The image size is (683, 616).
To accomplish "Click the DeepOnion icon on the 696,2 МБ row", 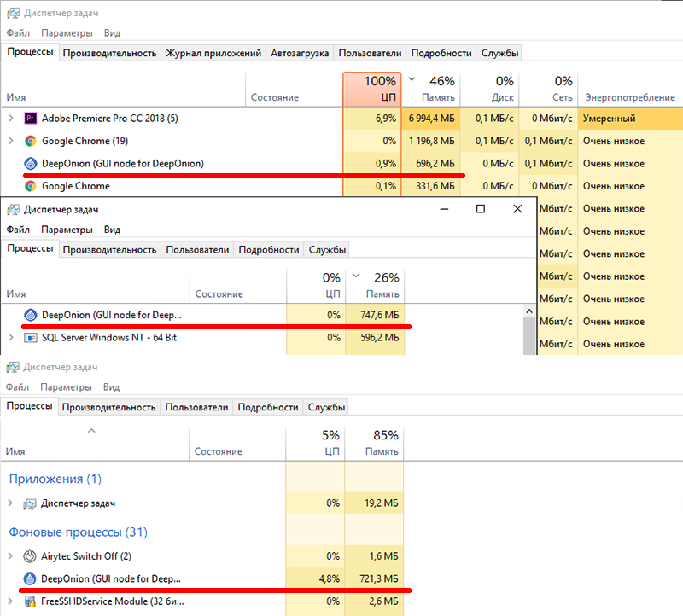I will pyautogui.click(x=30, y=163).
